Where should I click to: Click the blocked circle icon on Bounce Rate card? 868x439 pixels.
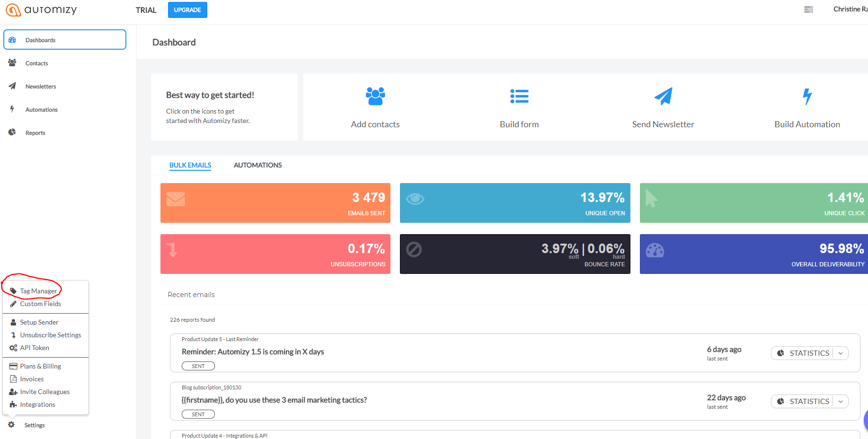point(414,249)
